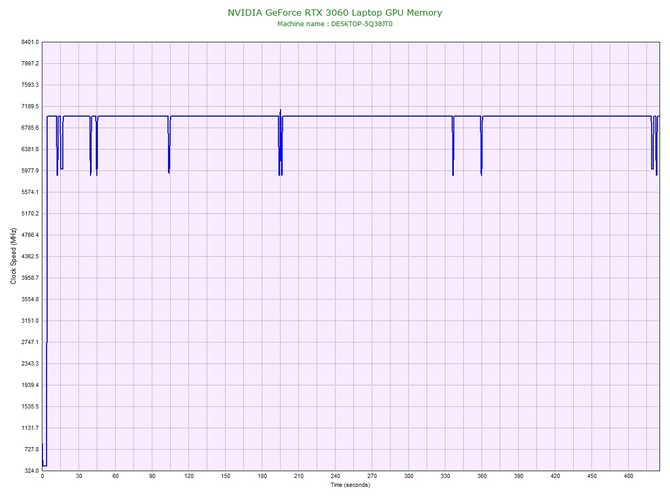Click the 30 tick on time axis
Image resolution: width=670 pixels, height=502 pixels.
pos(79,476)
